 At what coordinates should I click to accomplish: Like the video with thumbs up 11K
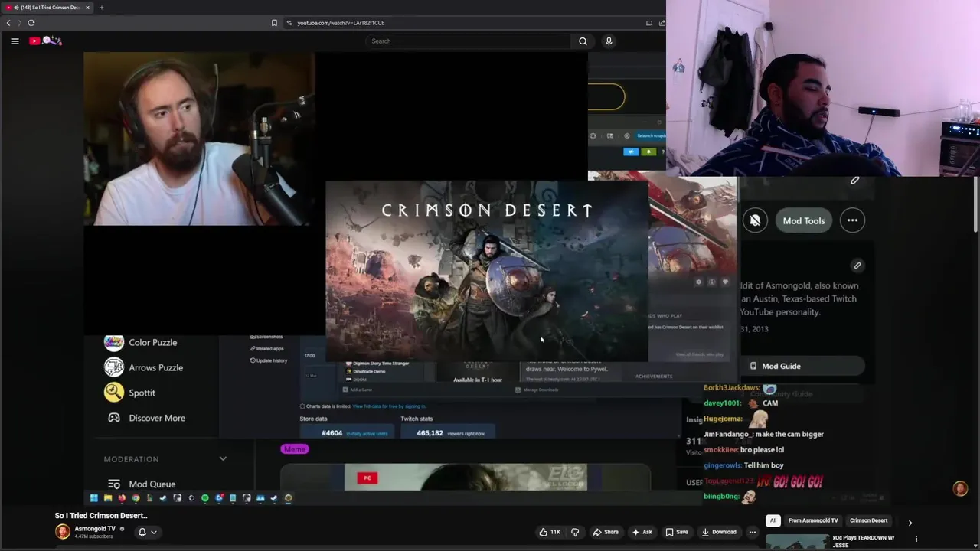550,532
